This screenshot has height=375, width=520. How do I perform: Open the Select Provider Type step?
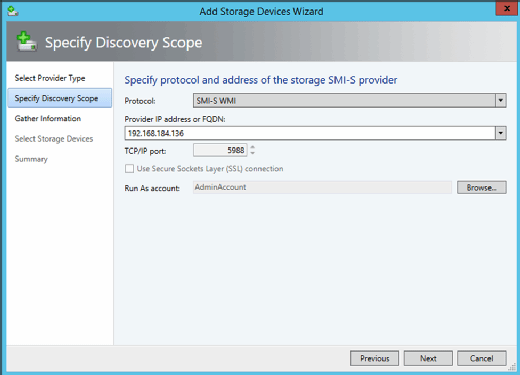click(50, 78)
